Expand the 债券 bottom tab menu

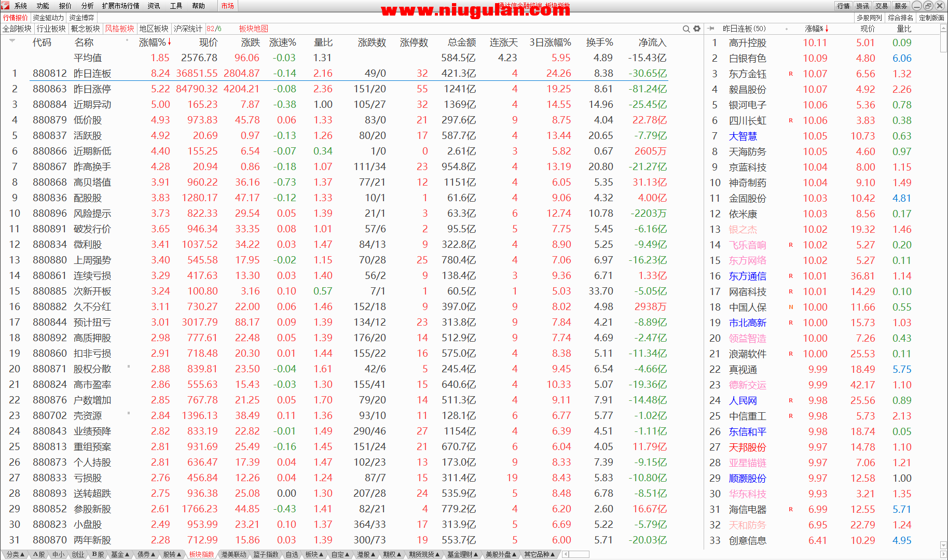coord(147,554)
